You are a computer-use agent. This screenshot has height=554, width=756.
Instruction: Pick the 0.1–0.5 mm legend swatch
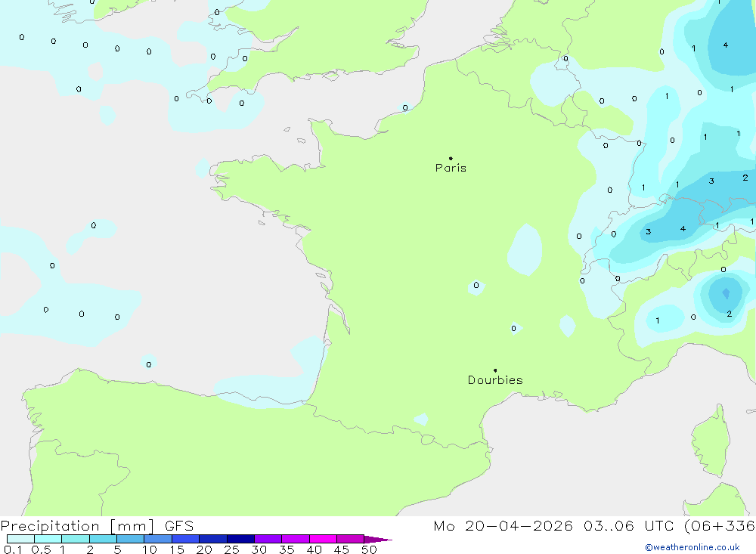[20, 539]
